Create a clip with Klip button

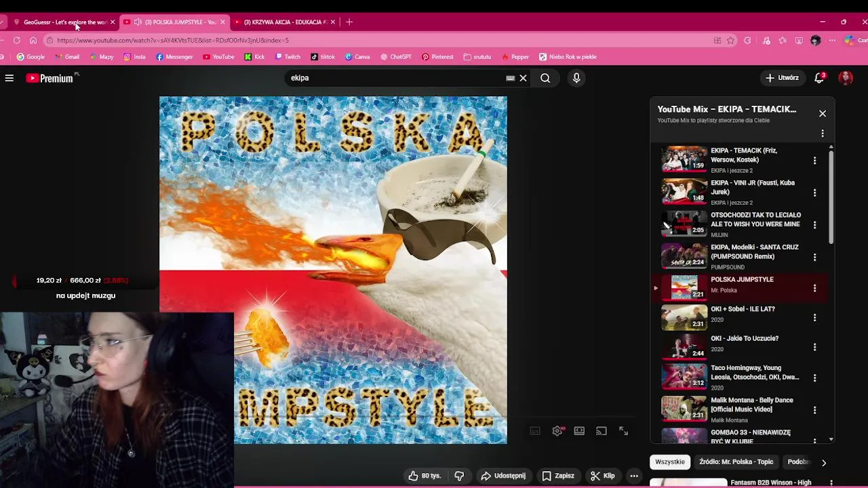602,476
